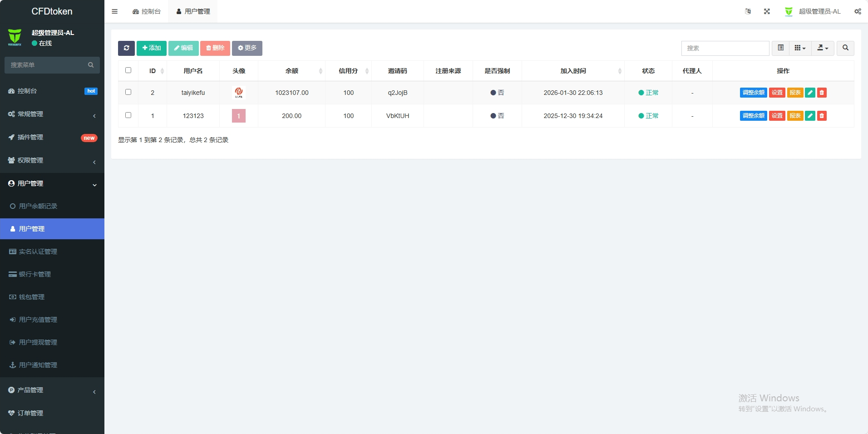The height and width of the screenshot is (434, 868).
Task: Click the super admin avatar in header
Action: click(789, 11)
